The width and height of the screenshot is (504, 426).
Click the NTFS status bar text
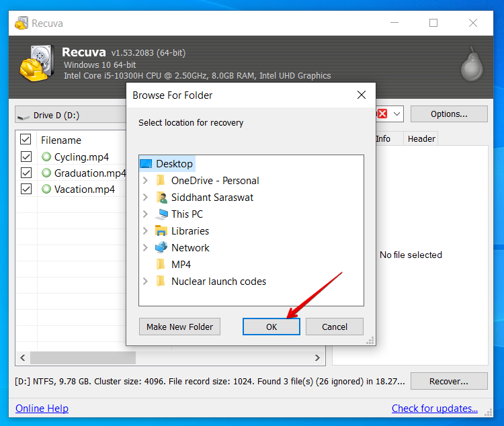coord(210,381)
